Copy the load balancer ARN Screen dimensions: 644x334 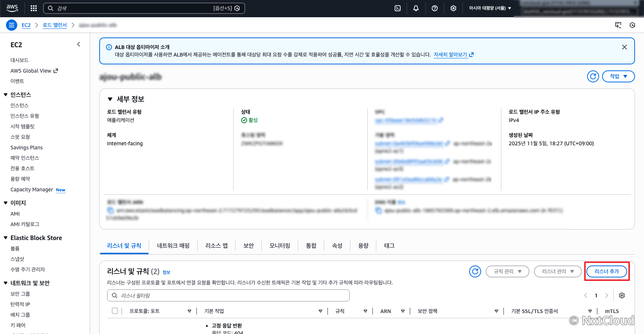tap(111, 210)
